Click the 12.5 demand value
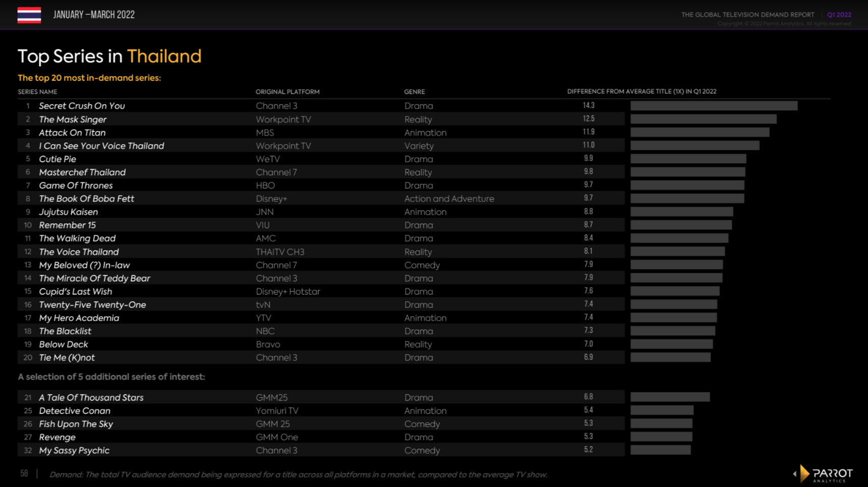868x487 pixels. pos(588,119)
